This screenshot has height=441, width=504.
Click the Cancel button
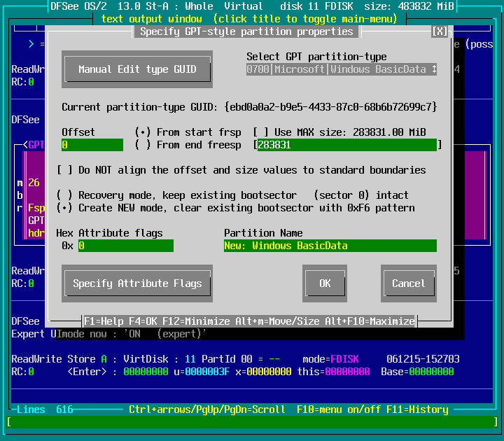tap(408, 283)
